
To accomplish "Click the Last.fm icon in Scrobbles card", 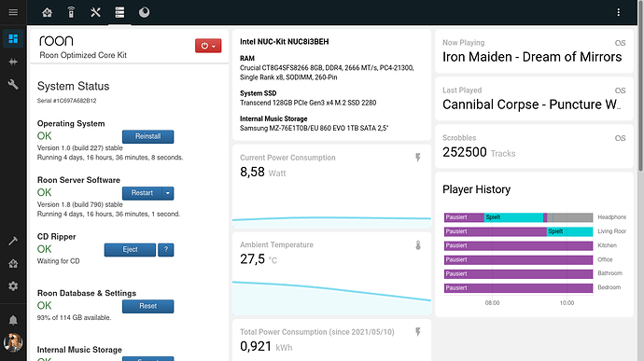I will [620, 138].
